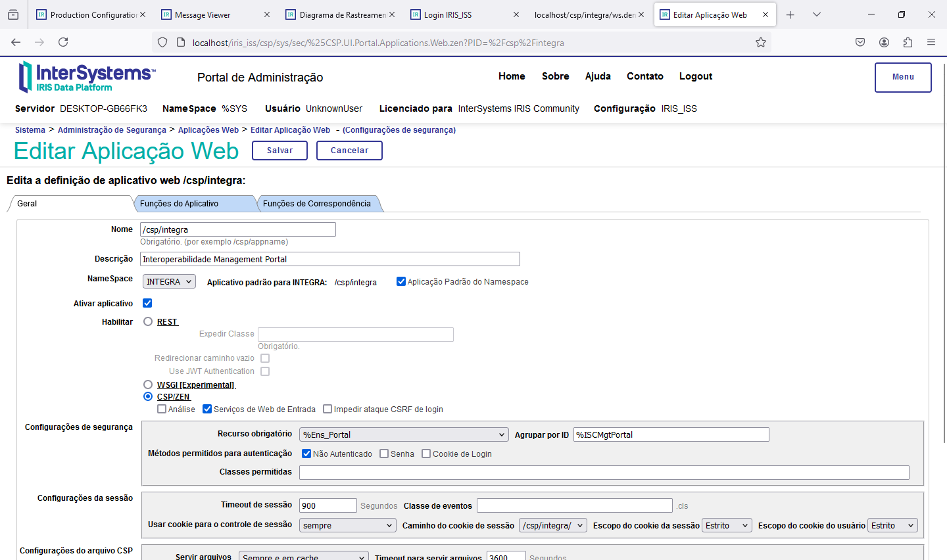Select the REST radio button
The image size is (947, 560).
click(x=148, y=321)
